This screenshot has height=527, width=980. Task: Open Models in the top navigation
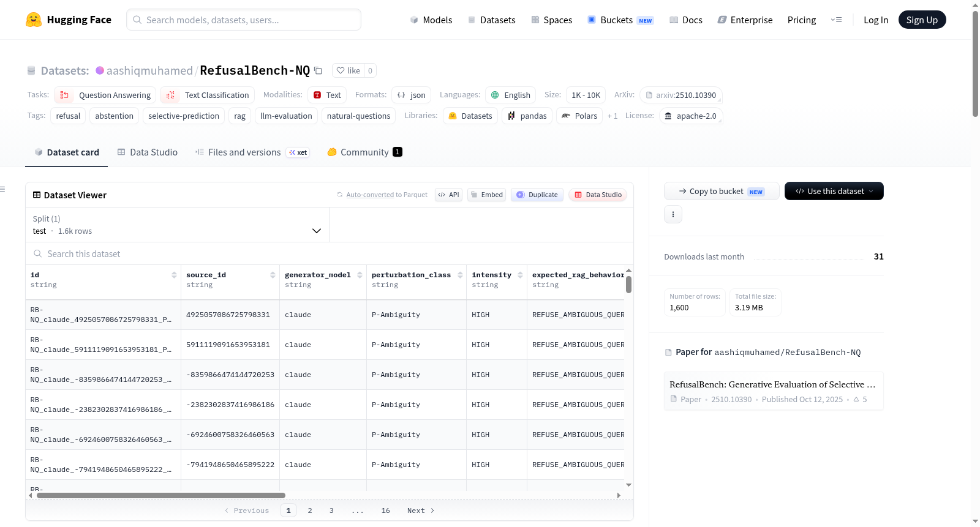(x=431, y=20)
